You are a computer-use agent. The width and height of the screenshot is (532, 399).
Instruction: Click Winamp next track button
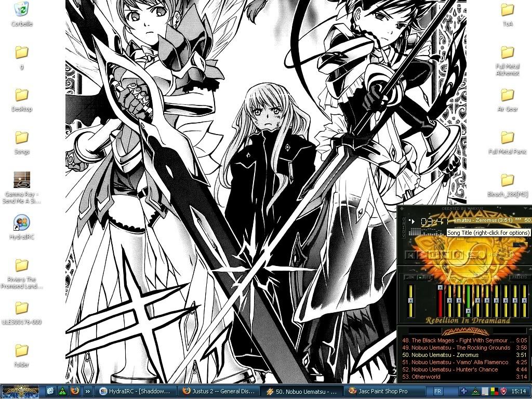tap(458, 255)
